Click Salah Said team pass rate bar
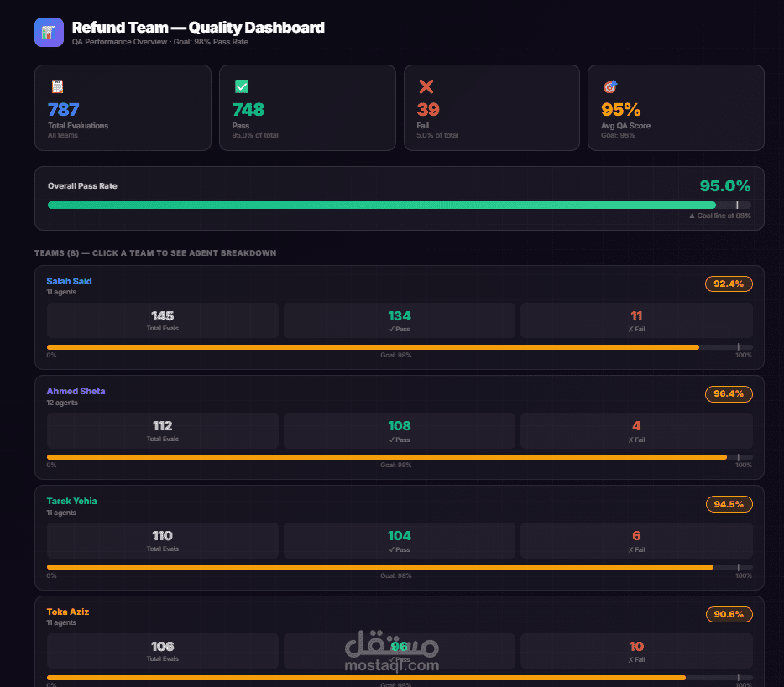Viewport: 784px width, 687px height. pyautogui.click(x=400, y=347)
